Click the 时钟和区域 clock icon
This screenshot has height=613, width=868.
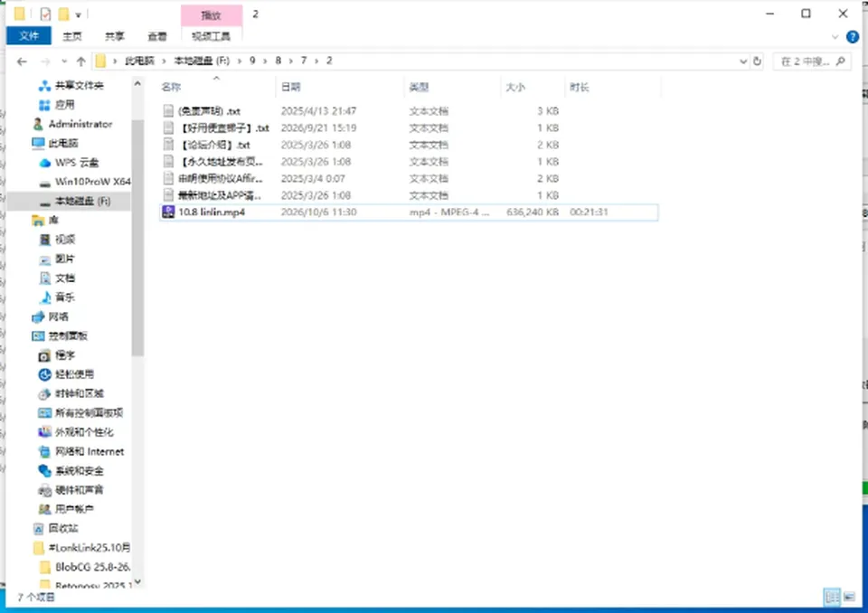[x=45, y=393]
